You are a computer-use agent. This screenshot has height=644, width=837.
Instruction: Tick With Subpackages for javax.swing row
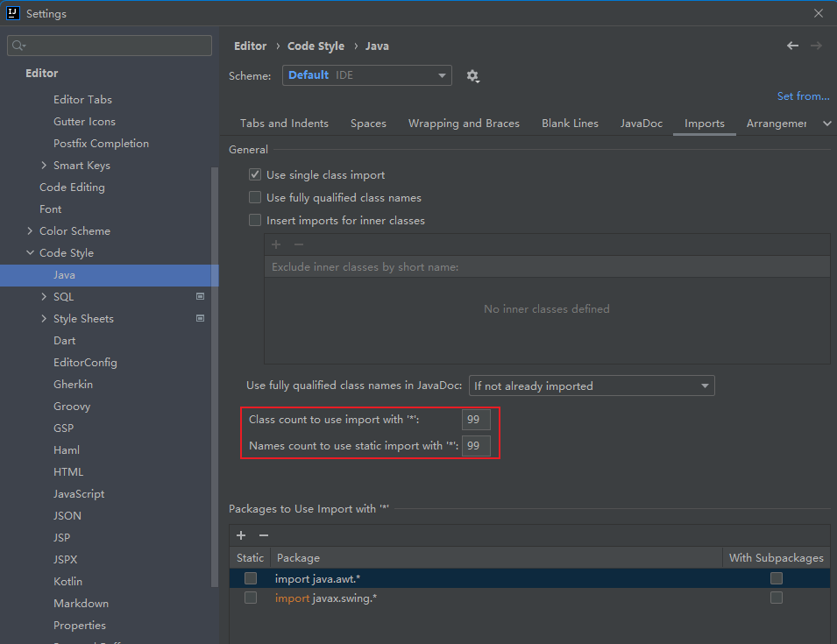[777, 598]
